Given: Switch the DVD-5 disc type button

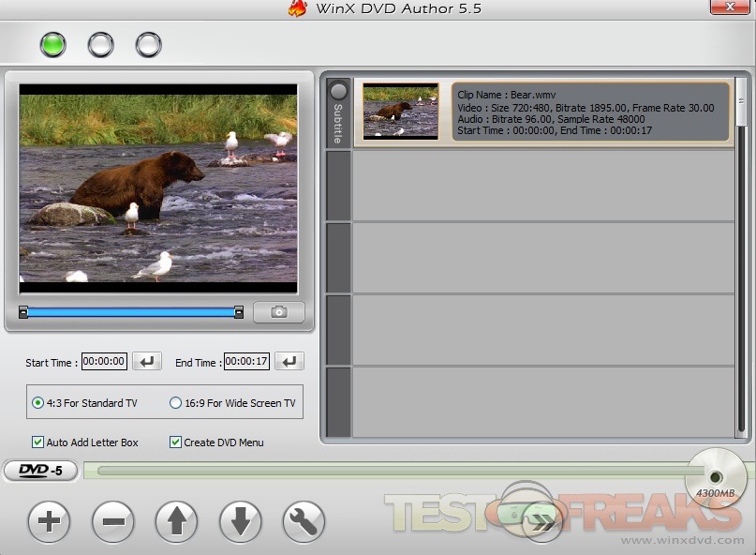Looking at the screenshot, I should 40,471.
